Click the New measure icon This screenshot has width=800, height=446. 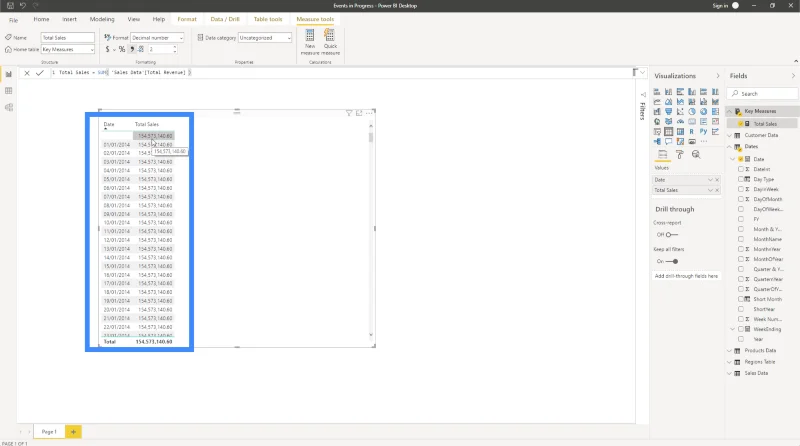click(310, 36)
